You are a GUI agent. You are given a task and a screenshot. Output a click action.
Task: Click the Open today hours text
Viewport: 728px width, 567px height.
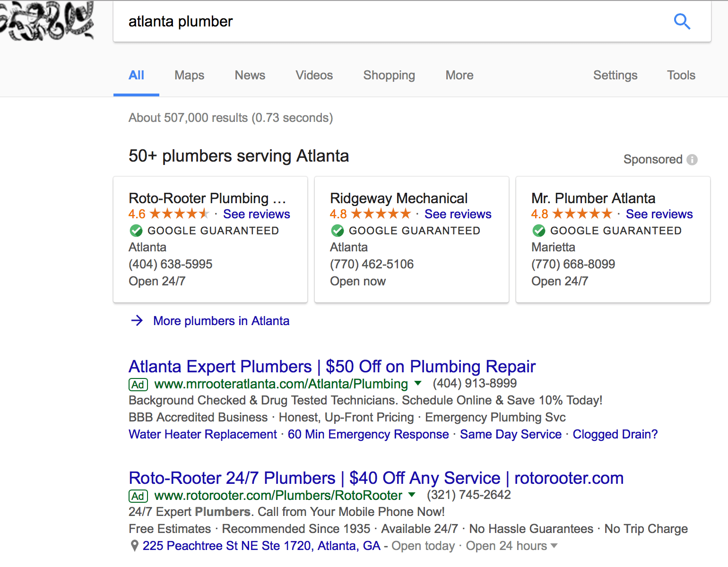tap(423, 546)
